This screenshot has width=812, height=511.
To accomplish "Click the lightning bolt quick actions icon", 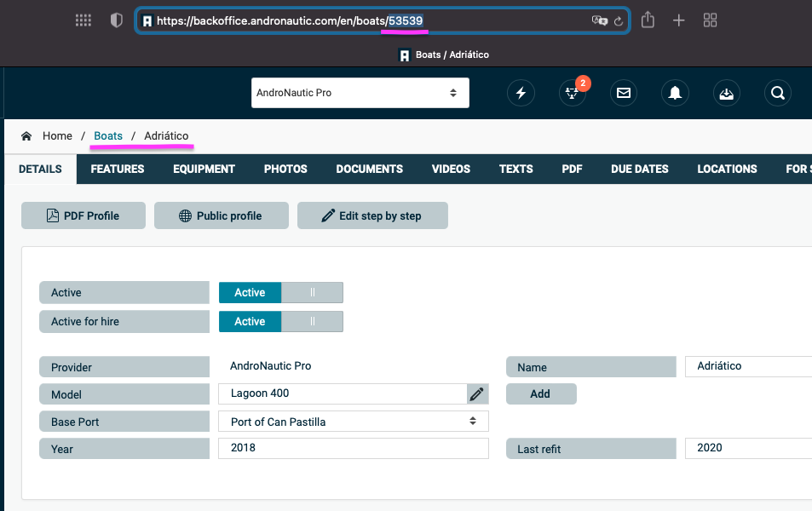I will [521, 94].
